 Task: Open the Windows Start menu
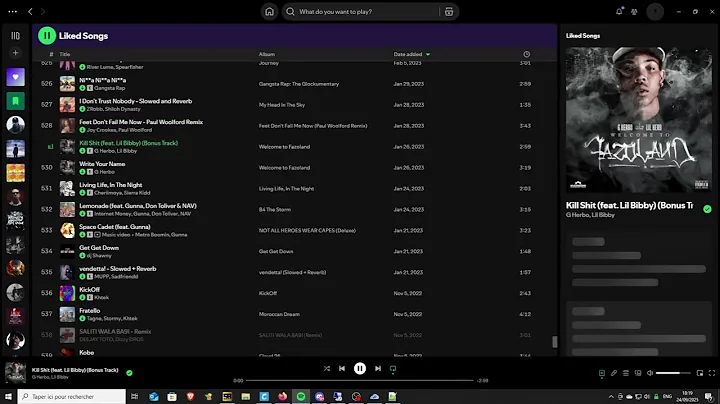point(8,396)
